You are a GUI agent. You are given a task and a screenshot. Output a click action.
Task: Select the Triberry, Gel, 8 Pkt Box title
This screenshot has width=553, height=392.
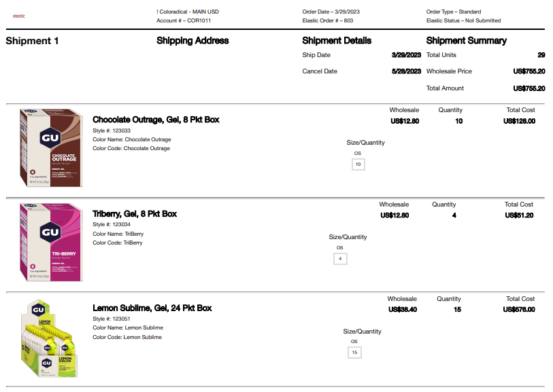(135, 214)
